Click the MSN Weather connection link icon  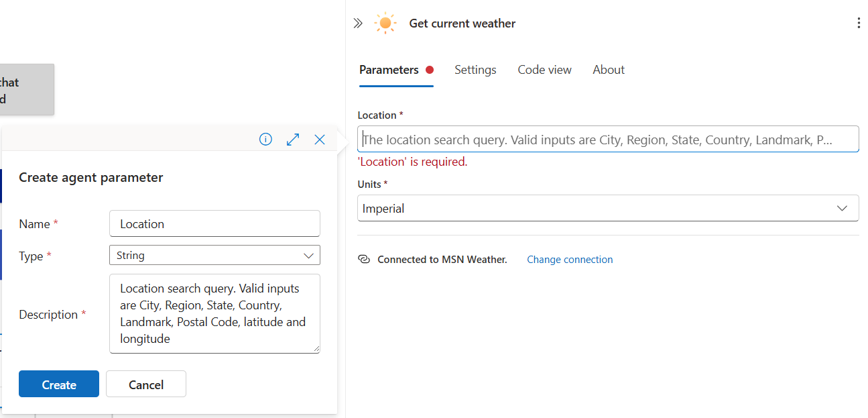click(363, 259)
